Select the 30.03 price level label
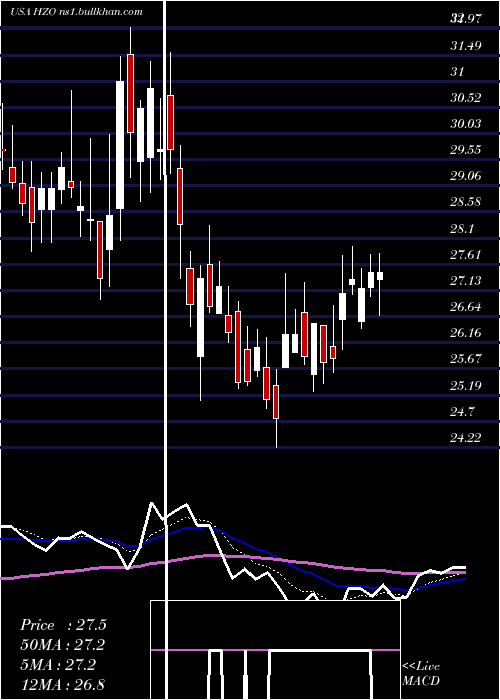Viewport: 500px width, 700px height. pyautogui.click(x=466, y=124)
